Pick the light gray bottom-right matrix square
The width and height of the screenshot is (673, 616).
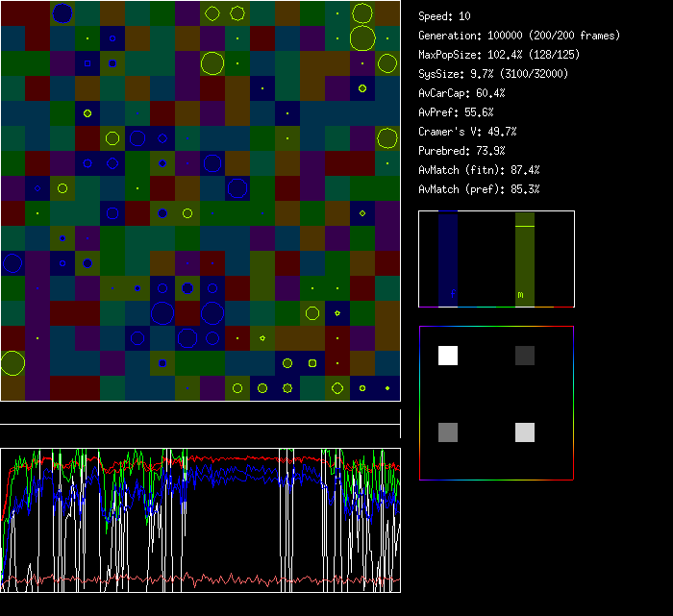pos(524,432)
